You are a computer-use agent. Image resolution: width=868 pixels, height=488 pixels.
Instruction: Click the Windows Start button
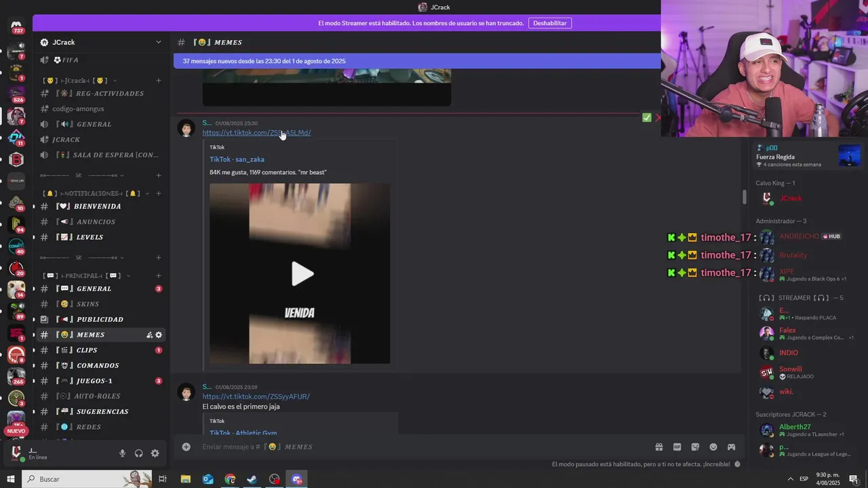10,479
